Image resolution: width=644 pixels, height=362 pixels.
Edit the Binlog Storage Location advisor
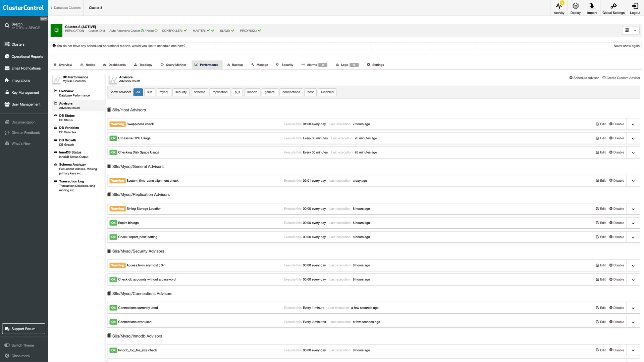[x=601, y=209]
